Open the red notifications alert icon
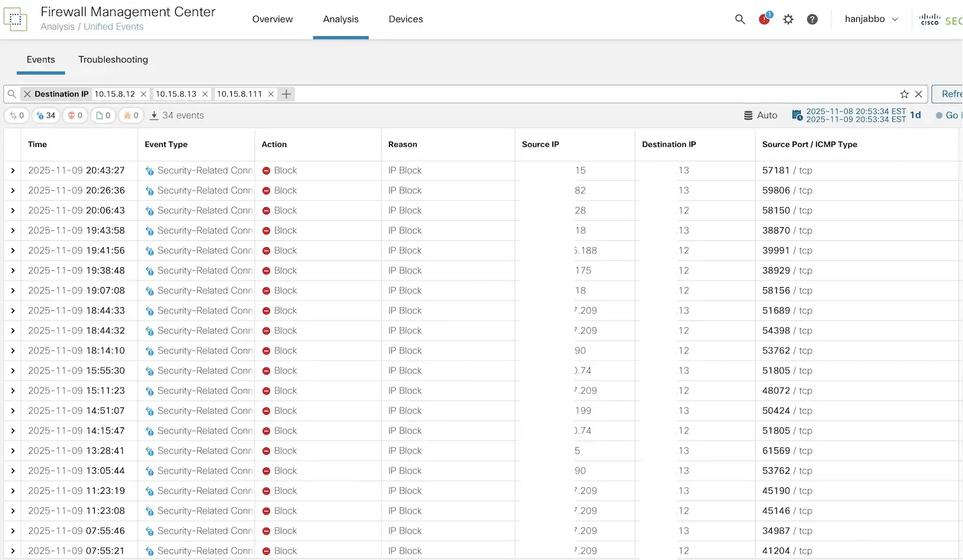Image resolution: width=963 pixels, height=560 pixels. (764, 19)
